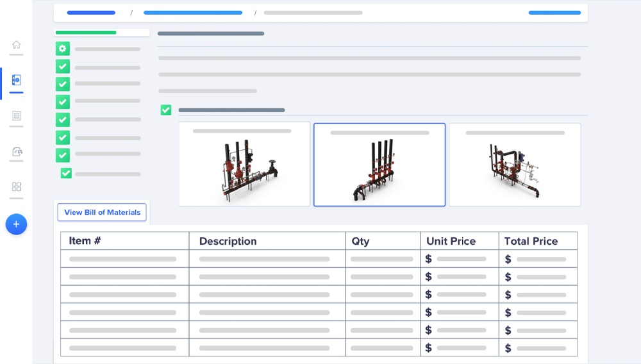Open the four-squares apps grid icon
641x364 pixels.
[x=17, y=186]
